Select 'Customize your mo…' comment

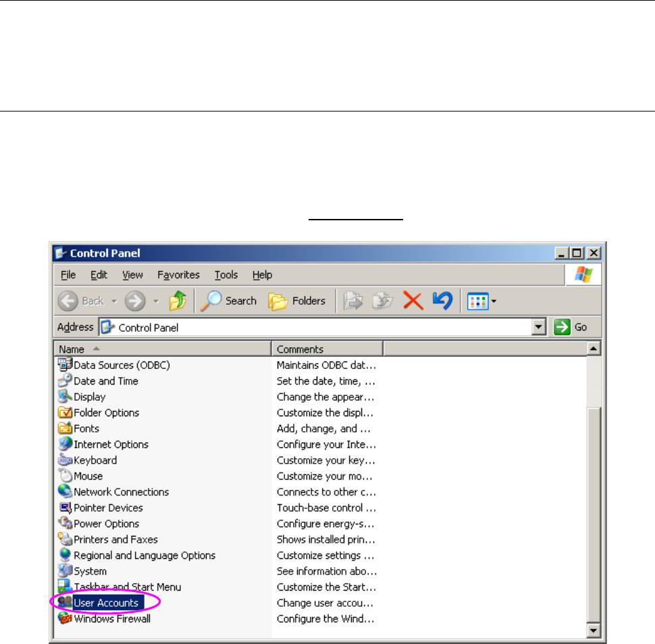pyautogui.click(x=324, y=476)
